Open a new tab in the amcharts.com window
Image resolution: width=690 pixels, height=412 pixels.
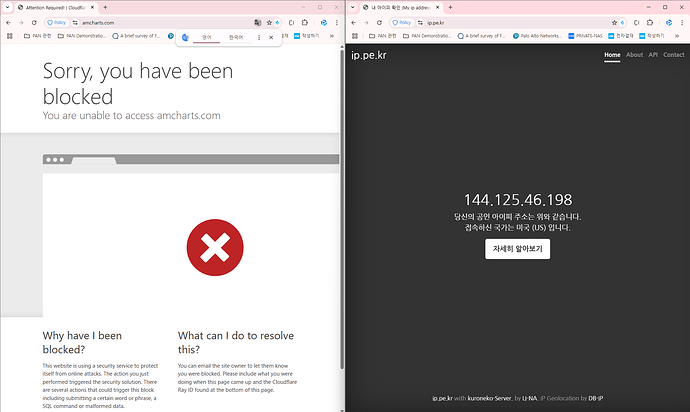105,7
